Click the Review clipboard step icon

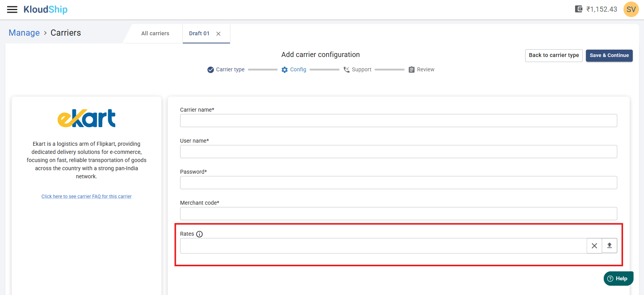[412, 70]
